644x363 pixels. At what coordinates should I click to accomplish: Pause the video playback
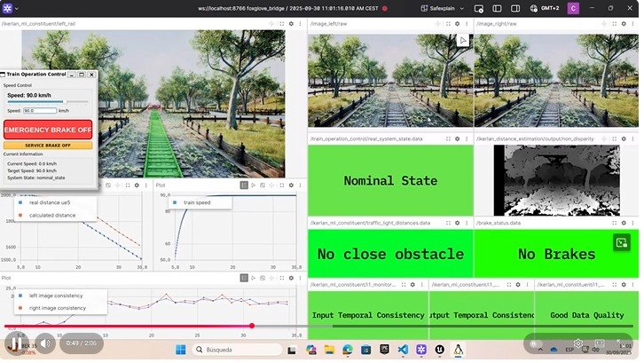tap(14, 343)
